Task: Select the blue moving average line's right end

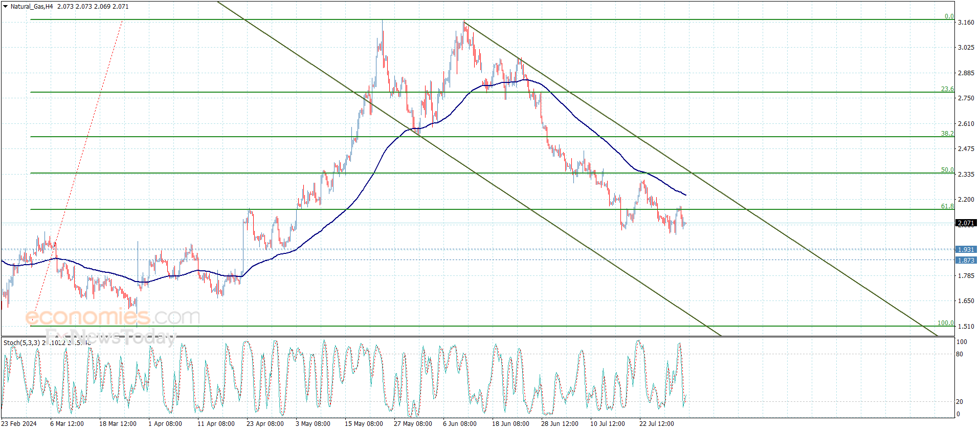Action: tap(685, 195)
